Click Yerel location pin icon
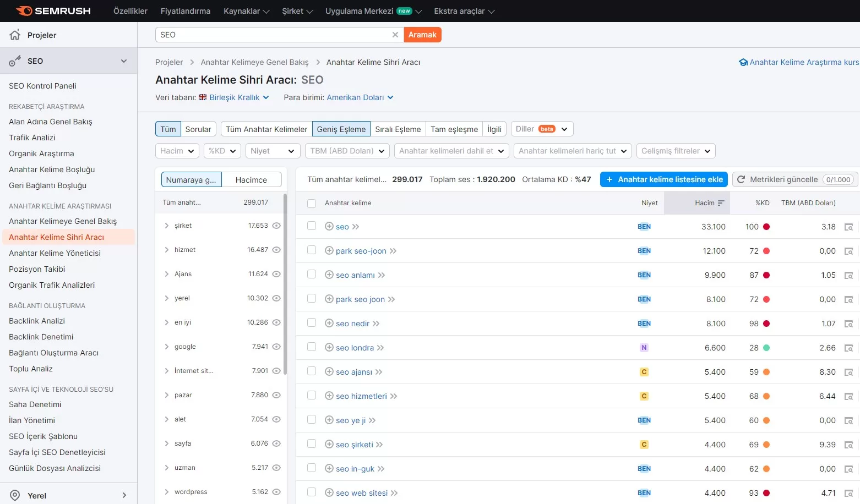The width and height of the screenshot is (860, 504). click(x=15, y=495)
